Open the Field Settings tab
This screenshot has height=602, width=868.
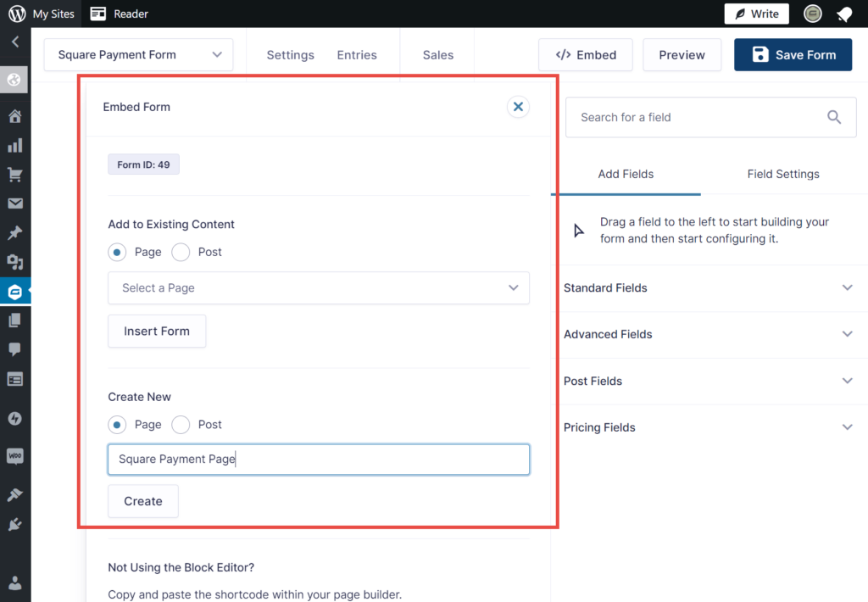(782, 174)
